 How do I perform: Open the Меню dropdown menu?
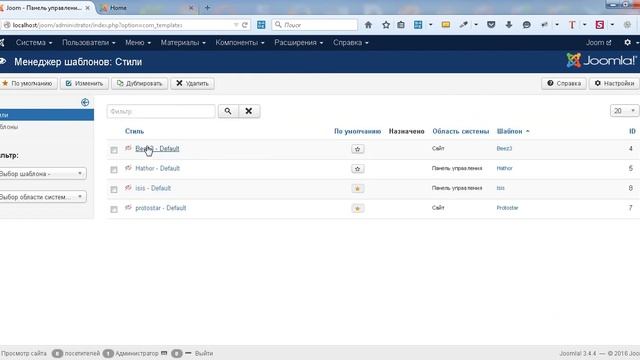tap(138, 42)
